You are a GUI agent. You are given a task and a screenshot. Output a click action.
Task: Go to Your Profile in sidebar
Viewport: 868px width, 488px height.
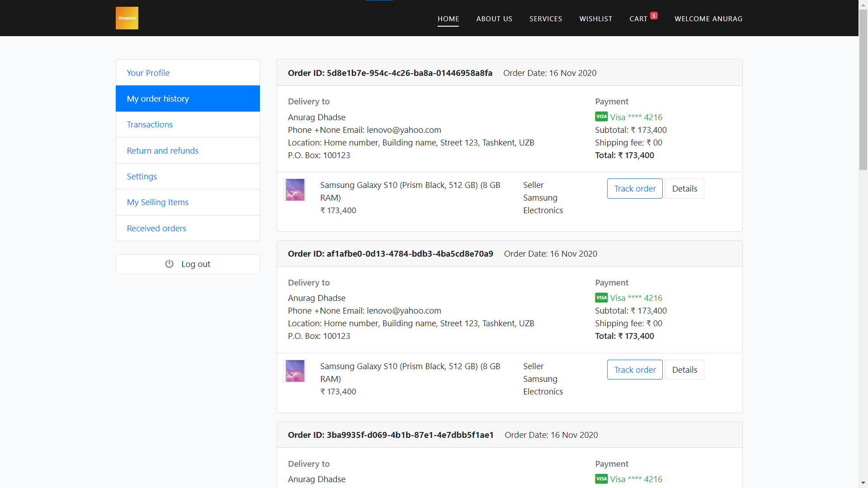(x=148, y=73)
